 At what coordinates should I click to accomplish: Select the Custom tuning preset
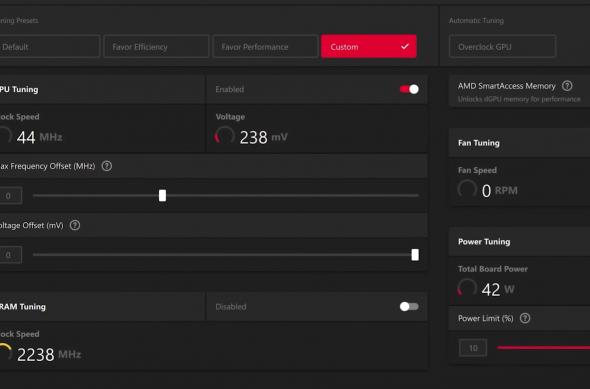(369, 46)
